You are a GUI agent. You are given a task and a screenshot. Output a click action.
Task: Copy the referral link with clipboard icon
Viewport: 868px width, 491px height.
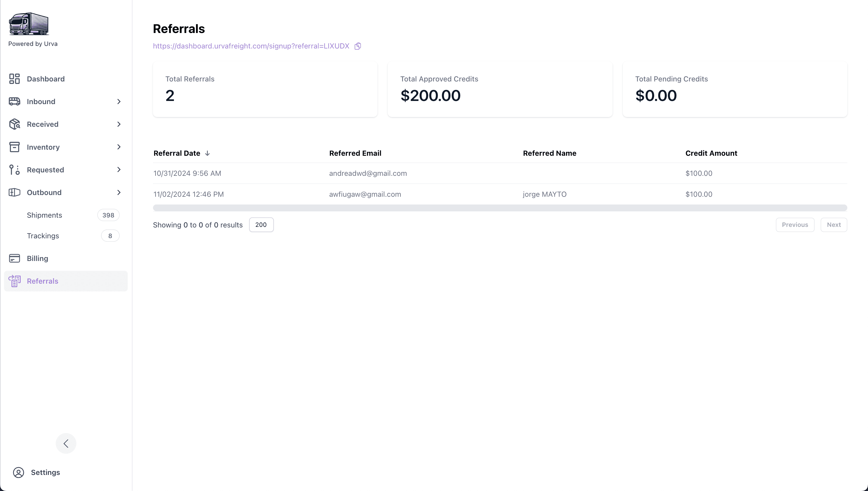[x=358, y=46]
